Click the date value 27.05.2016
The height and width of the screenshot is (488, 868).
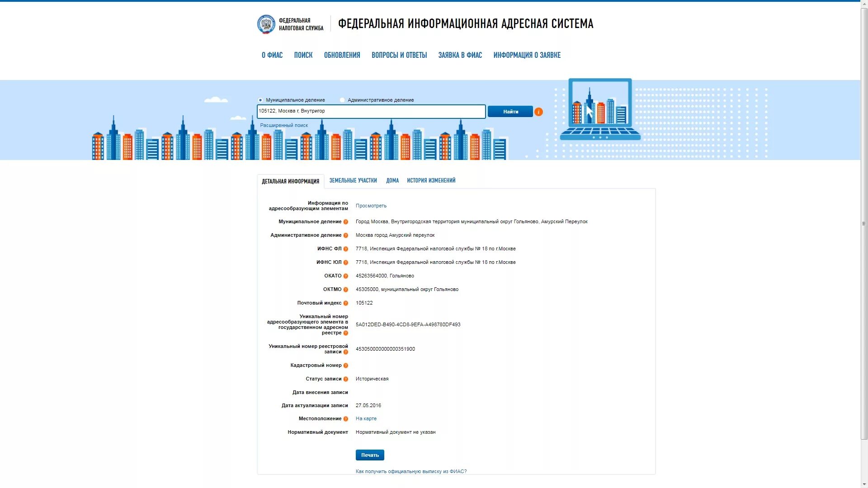point(368,406)
